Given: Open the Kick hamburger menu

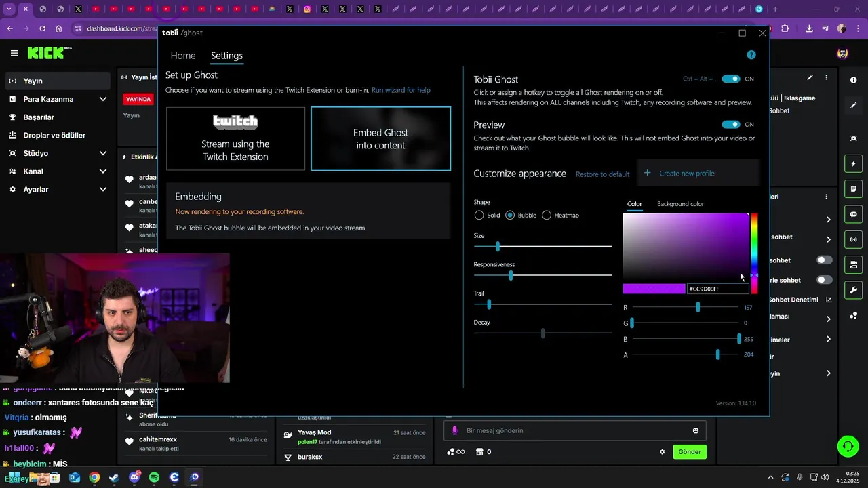Looking at the screenshot, I should [x=14, y=53].
